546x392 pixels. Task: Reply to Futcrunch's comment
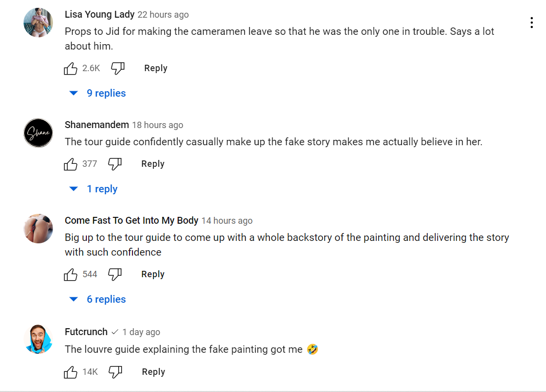(x=153, y=372)
